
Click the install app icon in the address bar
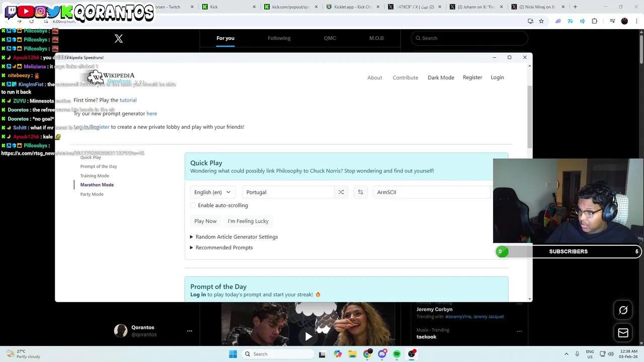coord(530,21)
